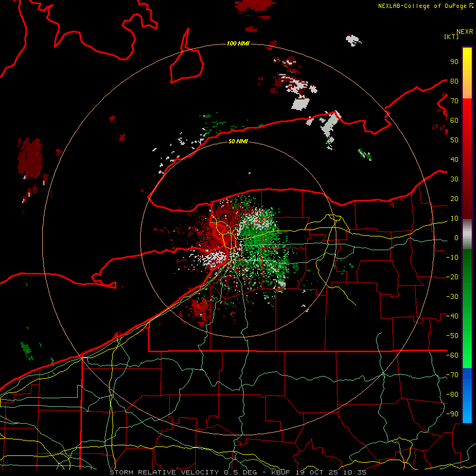Click the 80 value on the velocity scale
Viewport: 476px width, 476px height.
[454, 81]
